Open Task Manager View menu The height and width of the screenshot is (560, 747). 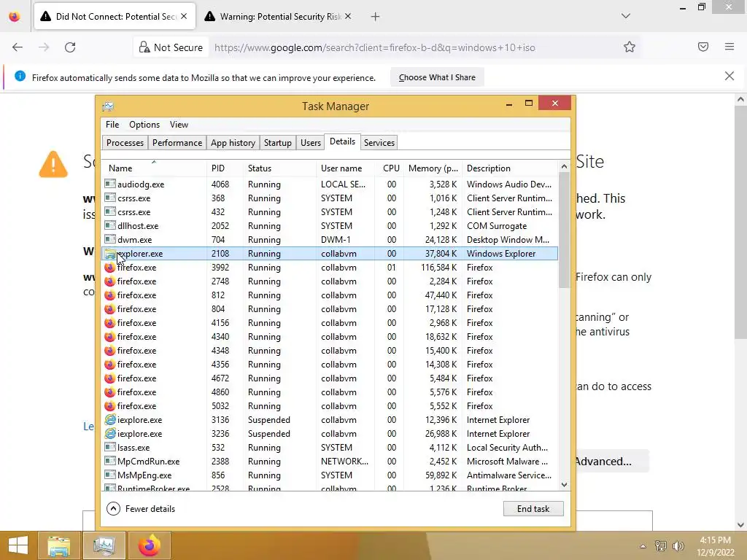click(x=179, y=125)
